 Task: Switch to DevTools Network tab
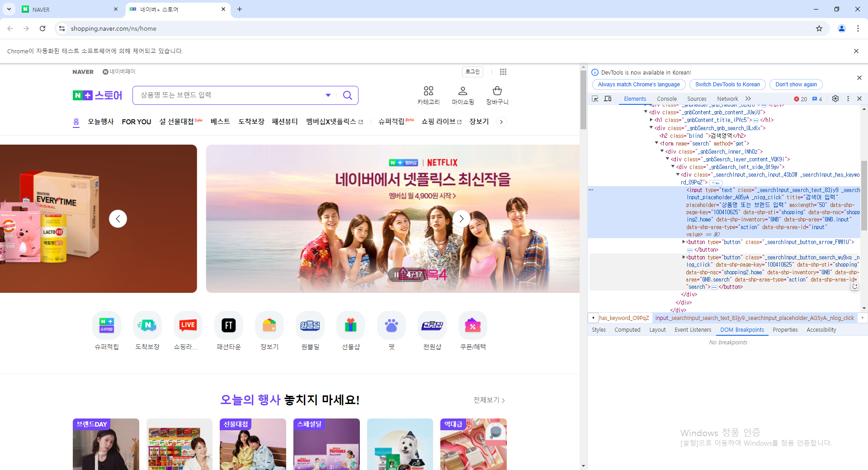point(727,99)
